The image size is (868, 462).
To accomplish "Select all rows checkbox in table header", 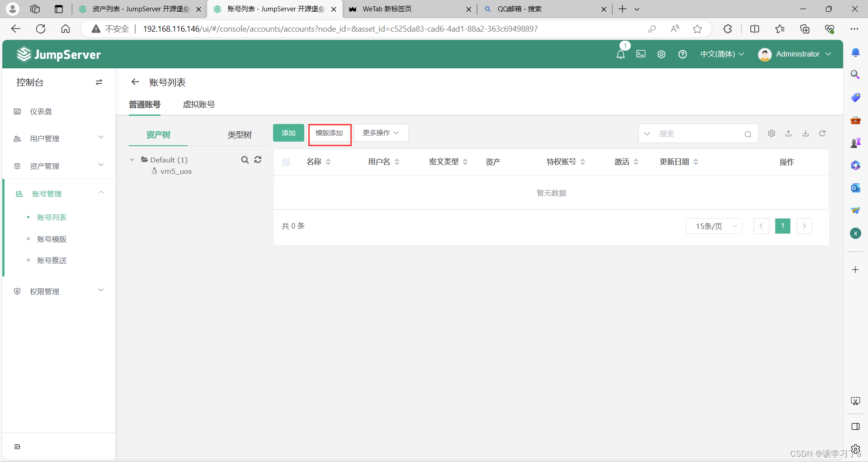I will [x=286, y=162].
